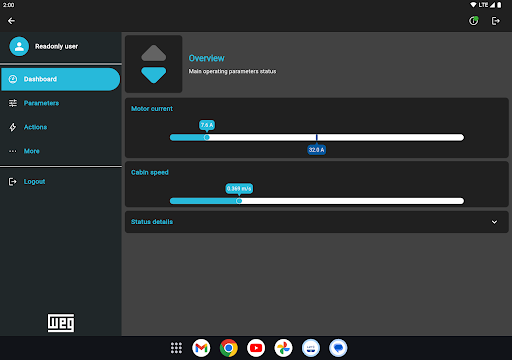Tap the Logout door icon in sidebar
This screenshot has height=360, width=512.
pyautogui.click(x=13, y=182)
